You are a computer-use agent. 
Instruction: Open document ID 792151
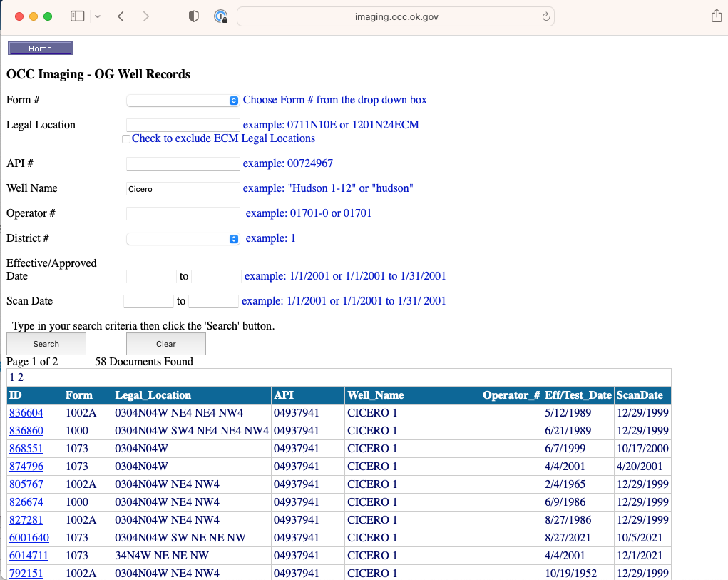point(26,574)
